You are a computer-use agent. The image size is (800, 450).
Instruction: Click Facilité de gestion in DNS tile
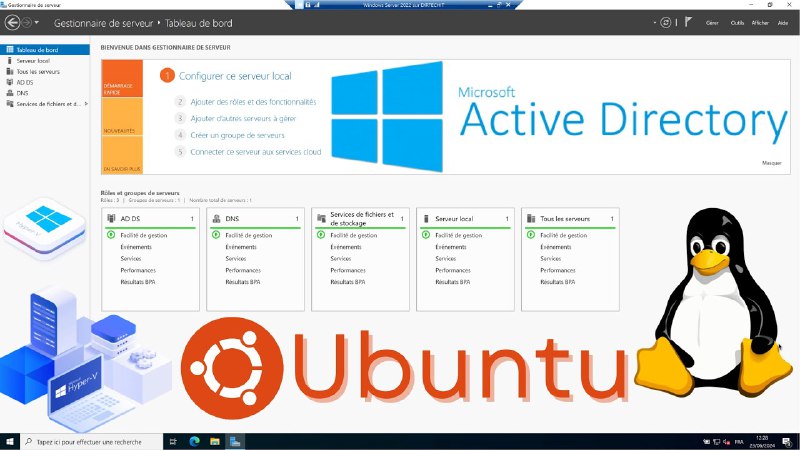tap(248, 235)
